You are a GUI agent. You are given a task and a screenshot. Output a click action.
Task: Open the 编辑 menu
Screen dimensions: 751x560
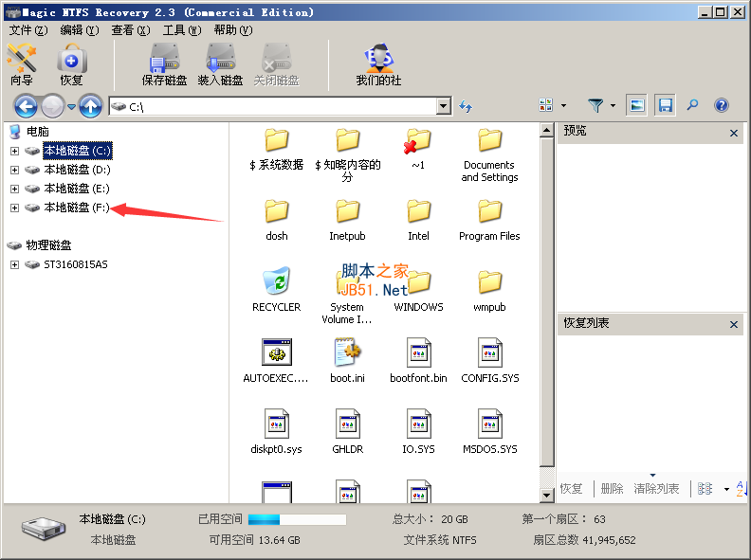pyautogui.click(x=80, y=30)
